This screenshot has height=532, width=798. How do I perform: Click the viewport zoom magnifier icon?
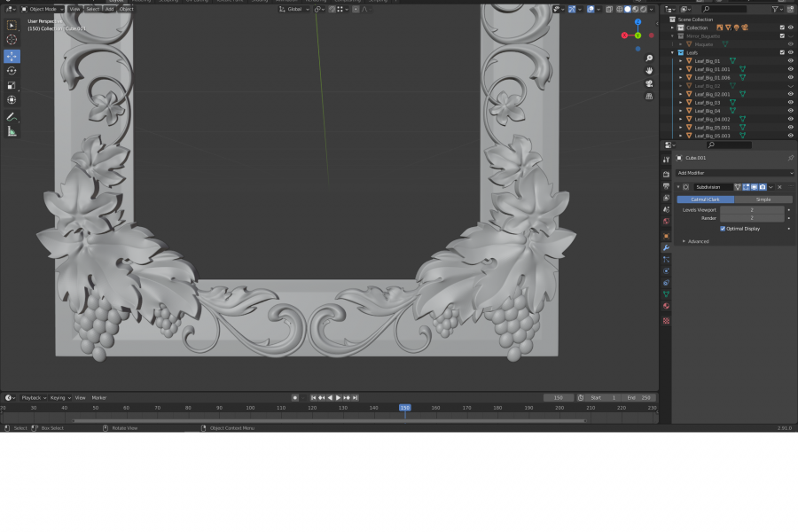[x=649, y=58]
